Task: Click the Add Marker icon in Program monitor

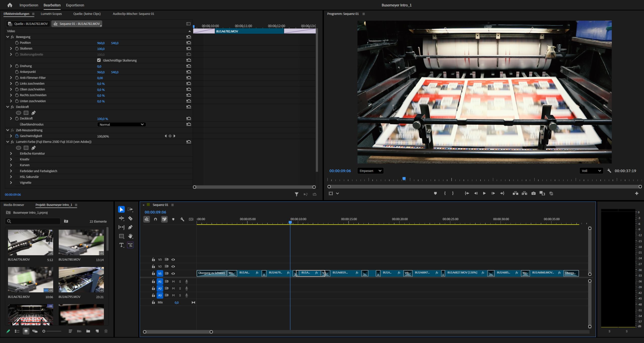Action: (435, 193)
